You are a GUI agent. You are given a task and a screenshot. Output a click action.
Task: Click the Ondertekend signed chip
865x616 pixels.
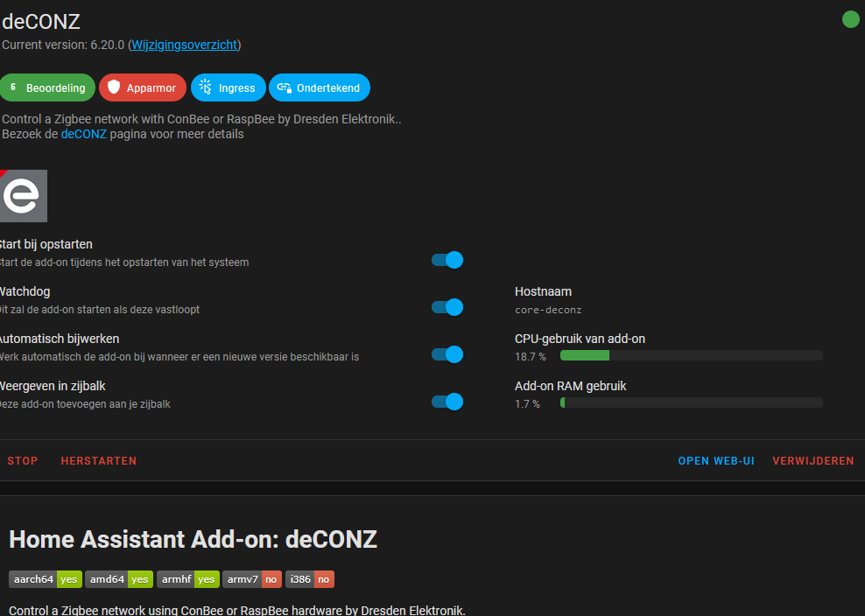(320, 87)
